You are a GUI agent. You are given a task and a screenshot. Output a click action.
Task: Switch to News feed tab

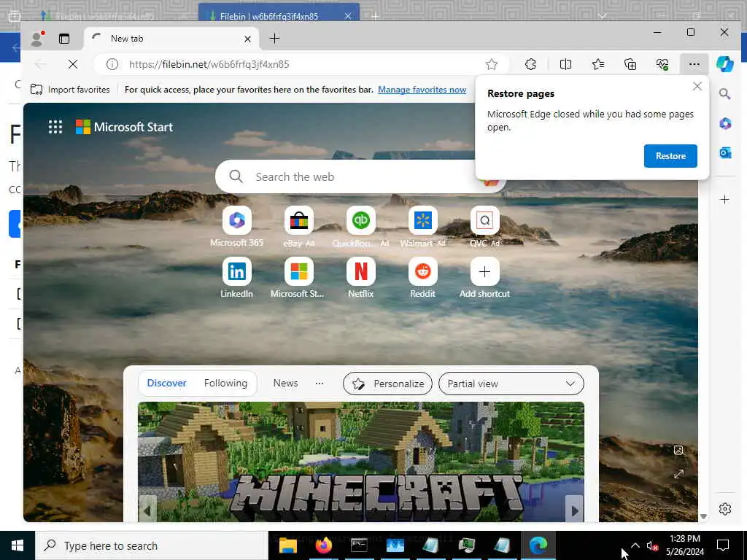(285, 384)
